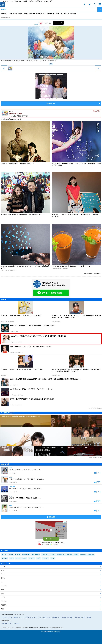Image resolution: width=102 pixels, height=644 pixels.
Task: Expand the アニメ category row
Action: (x=51, y=566)
